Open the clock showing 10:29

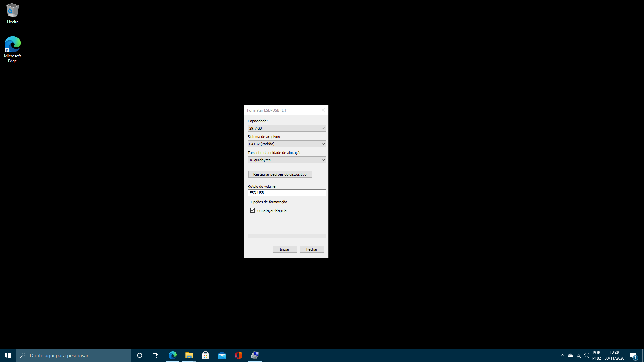(614, 355)
